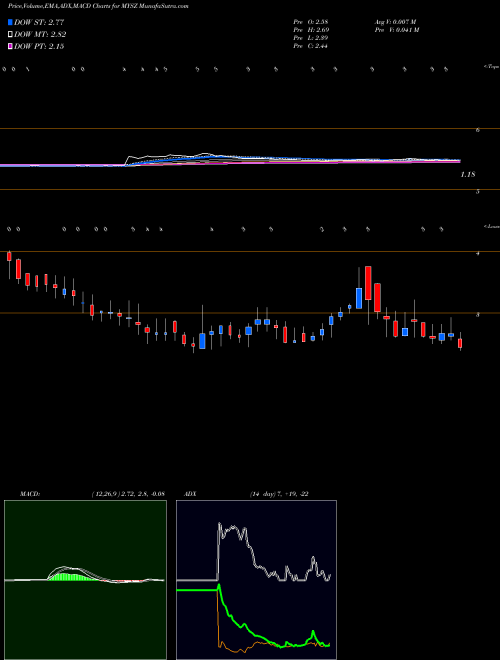Click the 'MACD:' panel label
The width and height of the screenshot is (500, 660).
(30, 494)
